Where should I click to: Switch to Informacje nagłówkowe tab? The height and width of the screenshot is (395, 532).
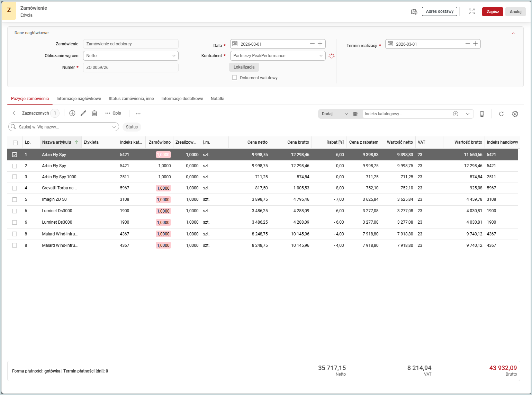click(x=79, y=99)
